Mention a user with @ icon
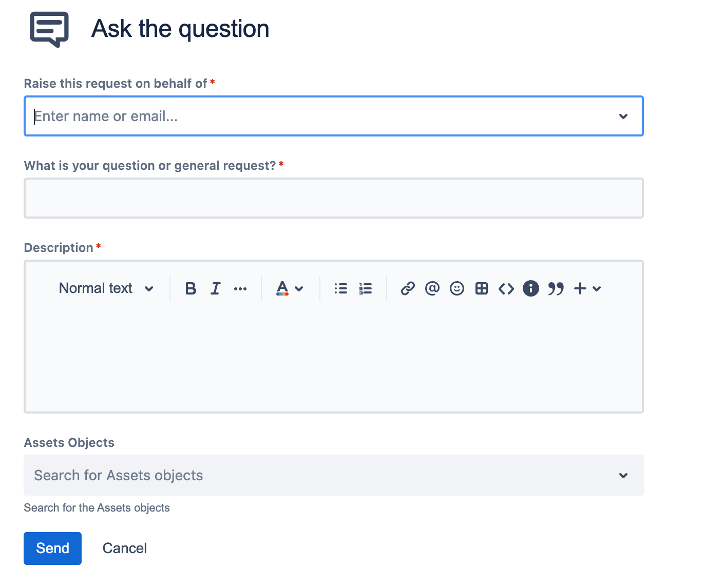The image size is (724, 588). tap(432, 288)
